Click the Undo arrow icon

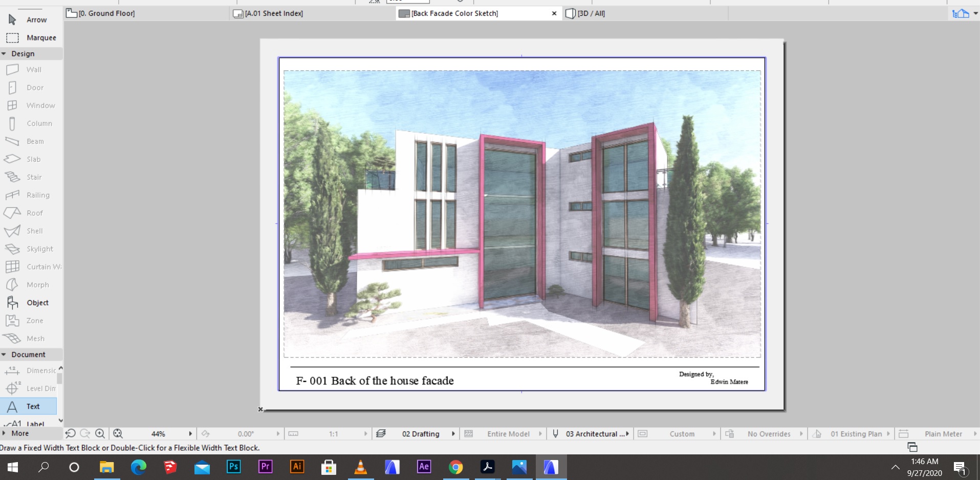(71, 433)
